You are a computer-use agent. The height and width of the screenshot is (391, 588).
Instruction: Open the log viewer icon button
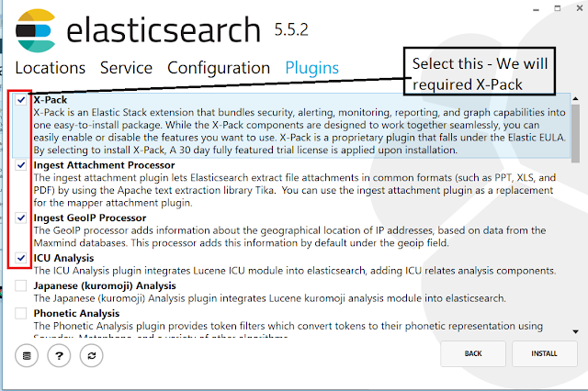(x=27, y=355)
